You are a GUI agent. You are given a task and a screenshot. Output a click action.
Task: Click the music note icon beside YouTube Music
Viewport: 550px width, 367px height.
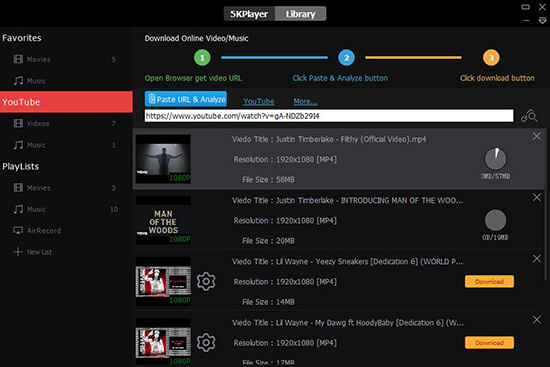(x=18, y=145)
